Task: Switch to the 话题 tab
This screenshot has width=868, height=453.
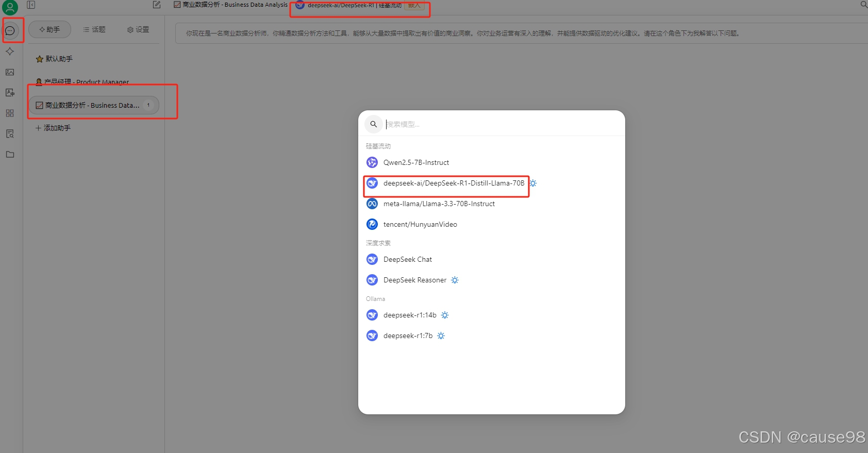Action: coord(94,29)
